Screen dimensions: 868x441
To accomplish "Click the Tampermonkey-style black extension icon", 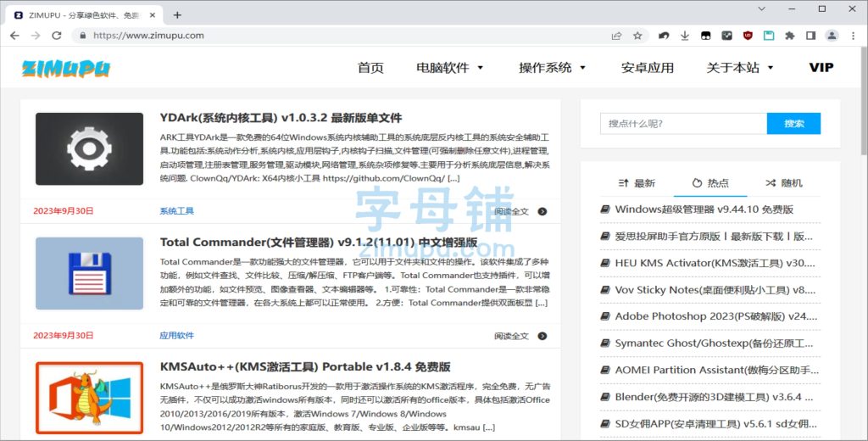I will (x=706, y=36).
